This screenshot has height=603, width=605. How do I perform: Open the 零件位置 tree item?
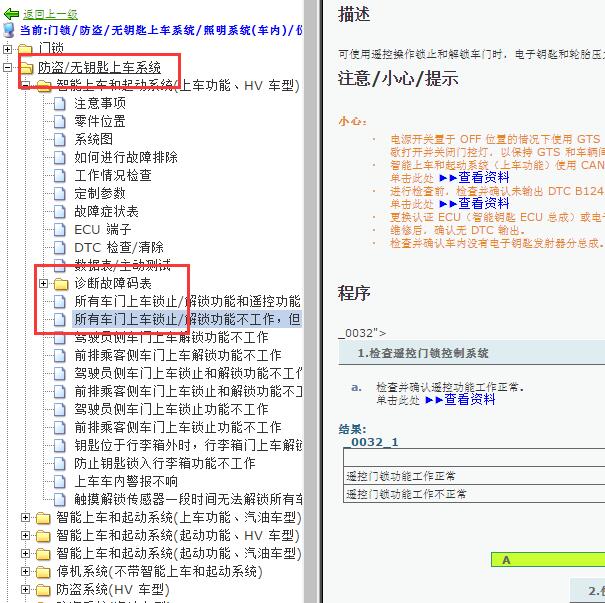pos(100,122)
